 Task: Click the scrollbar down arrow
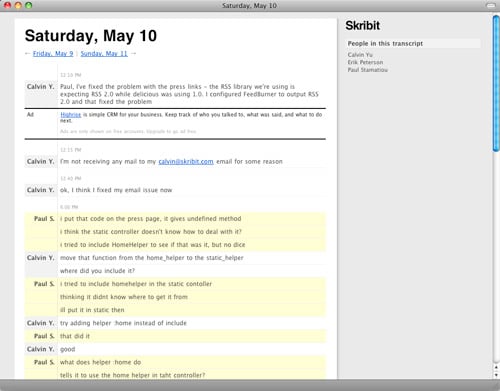496,375
